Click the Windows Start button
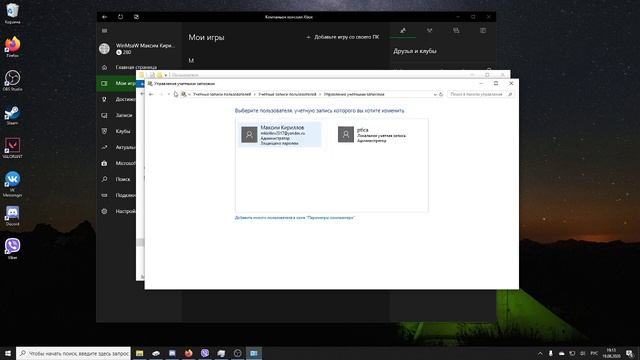Screen dimensions: 640x360 pyautogui.click(x=8, y=353)
